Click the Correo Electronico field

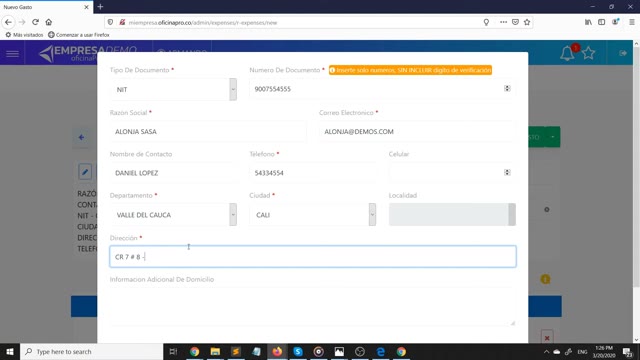[x=417, y=131]
